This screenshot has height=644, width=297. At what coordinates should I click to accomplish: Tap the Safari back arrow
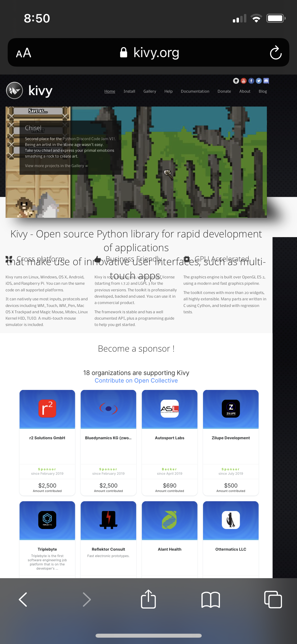(x=23, y=599)
